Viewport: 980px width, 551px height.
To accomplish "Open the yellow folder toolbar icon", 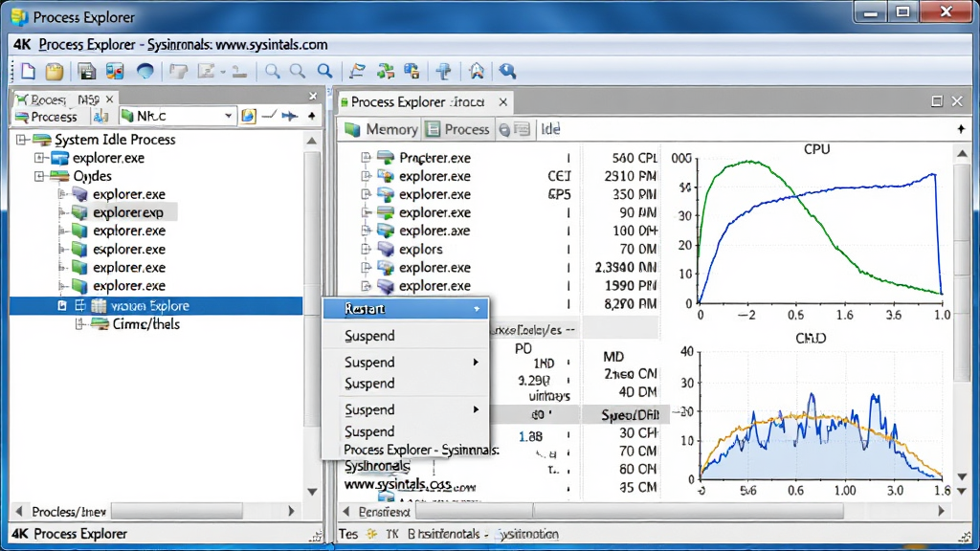I will [55, 71].
